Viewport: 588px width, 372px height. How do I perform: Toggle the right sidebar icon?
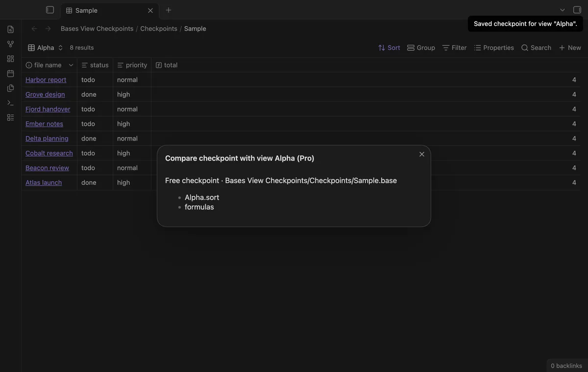click(577, 10)
